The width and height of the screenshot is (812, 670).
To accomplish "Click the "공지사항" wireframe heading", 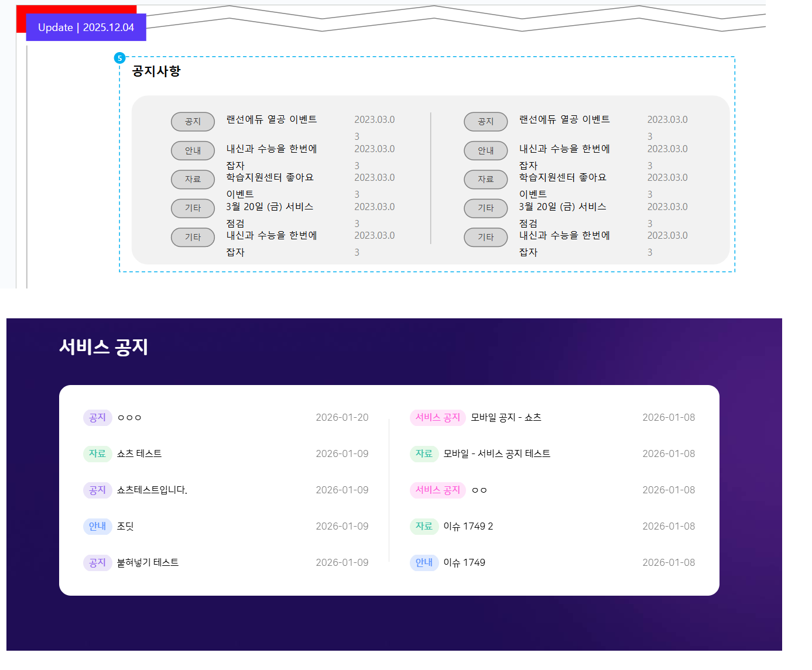I will click(156, 71).
